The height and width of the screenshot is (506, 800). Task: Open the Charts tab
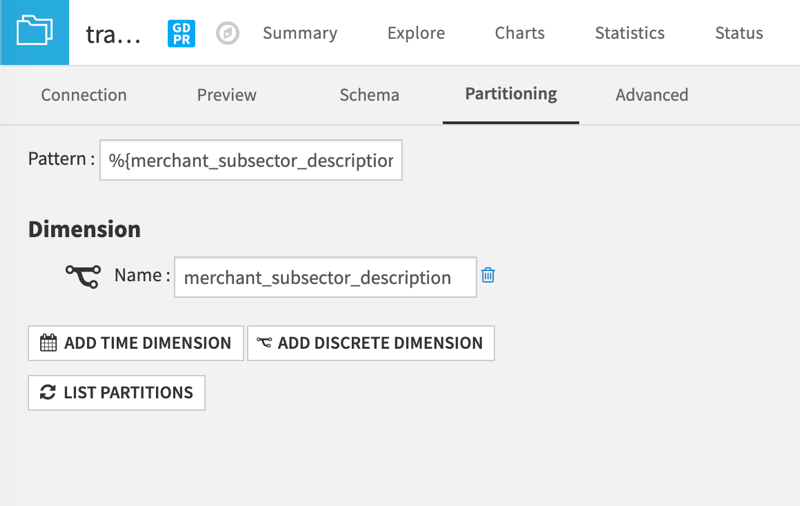(520, 33)
